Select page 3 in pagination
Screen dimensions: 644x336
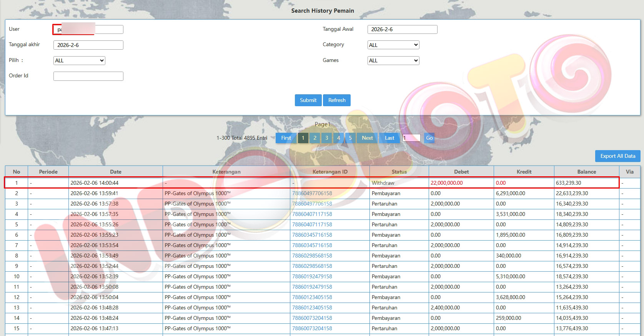click(327, 138)
